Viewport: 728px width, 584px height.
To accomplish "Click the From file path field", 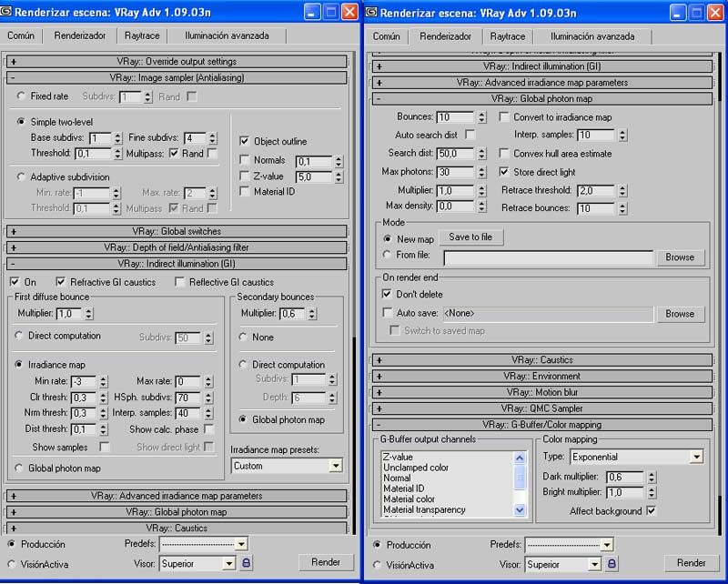I will tap(549, 257).
